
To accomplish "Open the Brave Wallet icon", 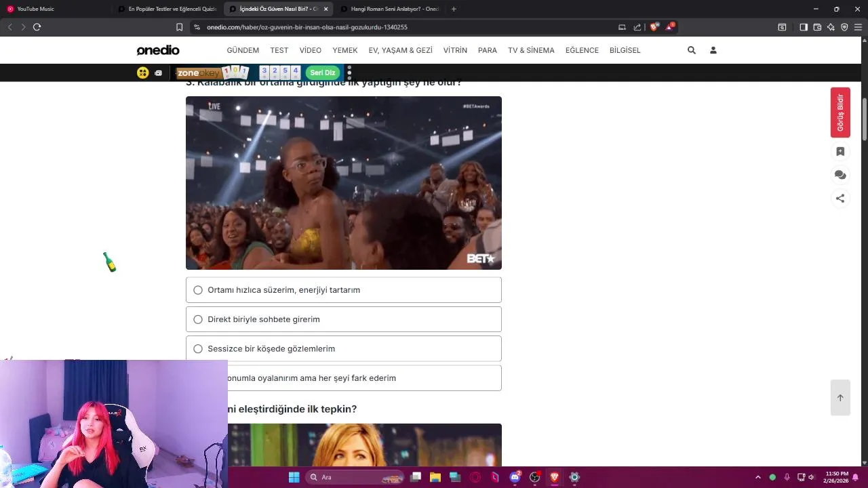I will coord(817,27).
